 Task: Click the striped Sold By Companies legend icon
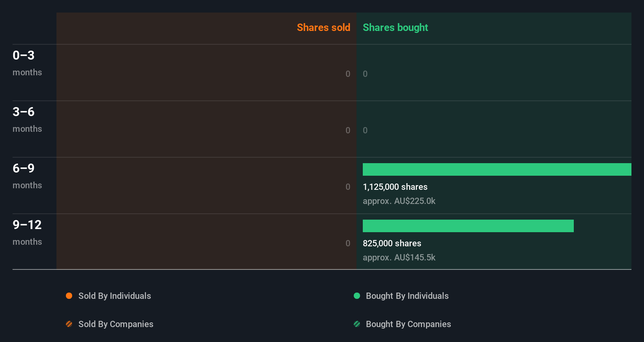(69, 324)
